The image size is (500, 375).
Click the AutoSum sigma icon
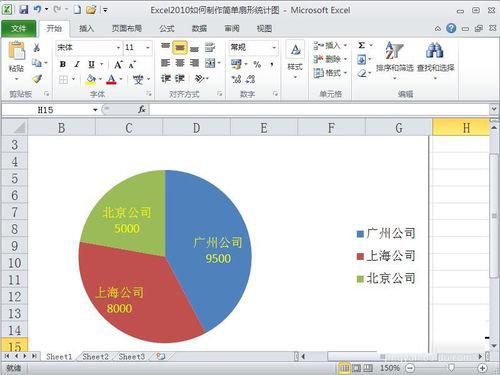pyautogui.click(x=362, y=45)
